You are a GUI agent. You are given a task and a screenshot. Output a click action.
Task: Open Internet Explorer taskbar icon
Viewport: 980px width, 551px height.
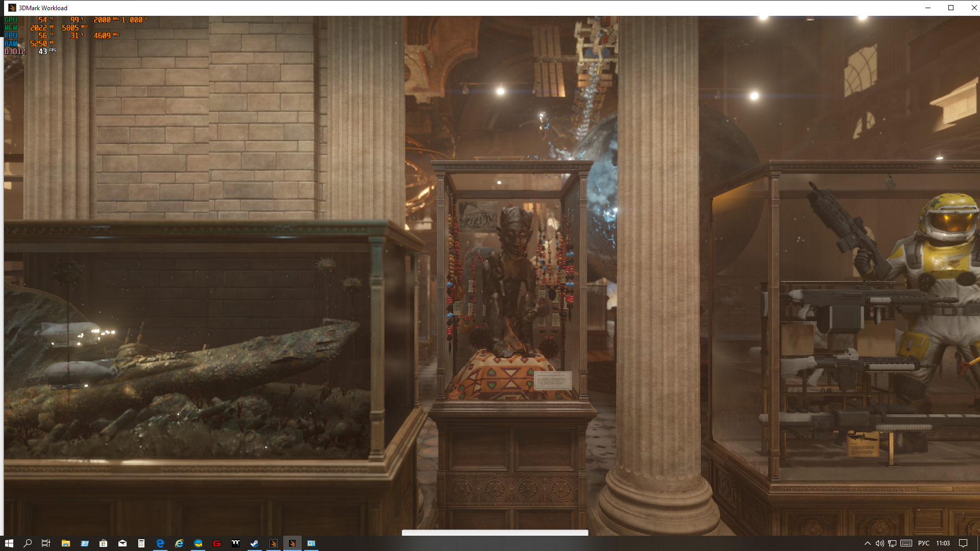[179, 543]
